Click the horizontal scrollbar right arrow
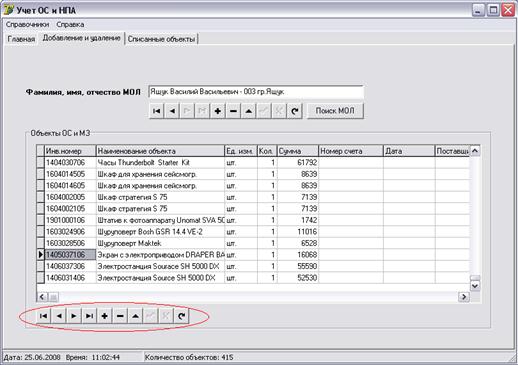 click(464, 296)
